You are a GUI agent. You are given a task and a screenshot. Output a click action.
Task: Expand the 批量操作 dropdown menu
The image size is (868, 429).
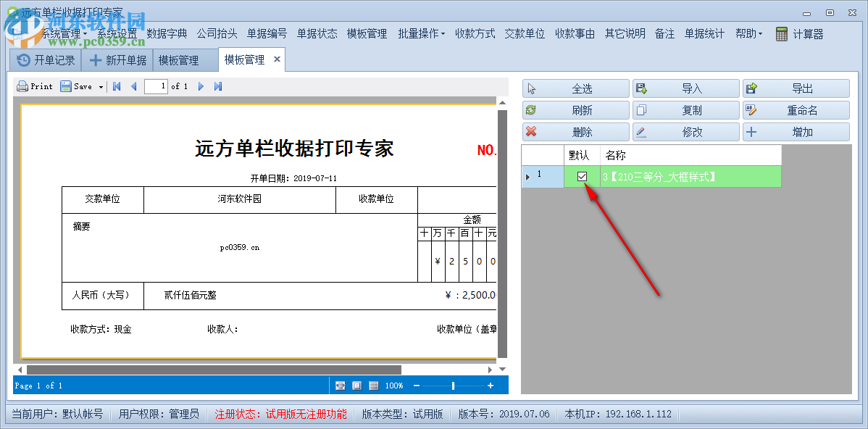click(421, 33)
